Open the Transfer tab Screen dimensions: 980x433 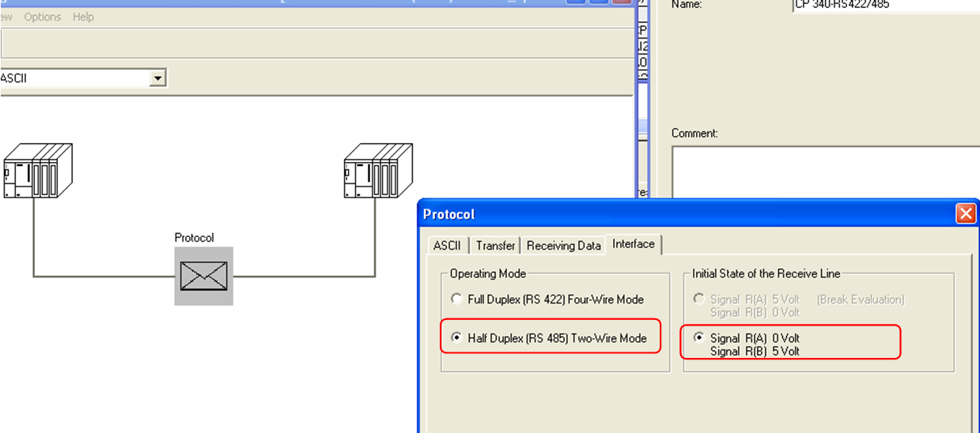click(x=495, y=246)
